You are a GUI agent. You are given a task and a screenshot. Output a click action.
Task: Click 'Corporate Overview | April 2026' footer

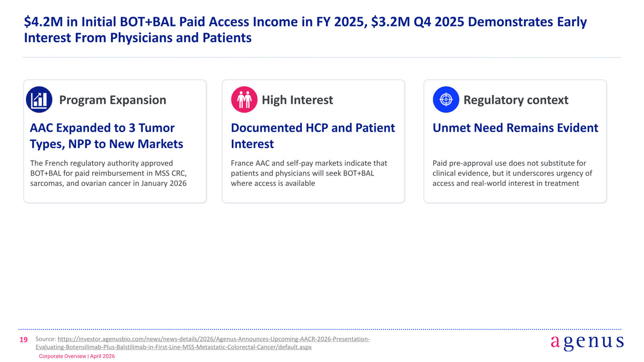(77, 356)
